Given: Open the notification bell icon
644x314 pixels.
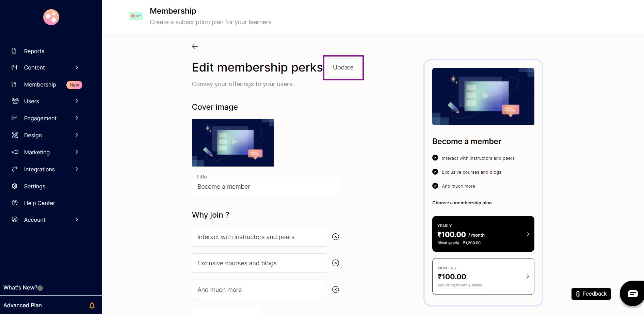Looking at the screenshot, I should pos(92,305).
